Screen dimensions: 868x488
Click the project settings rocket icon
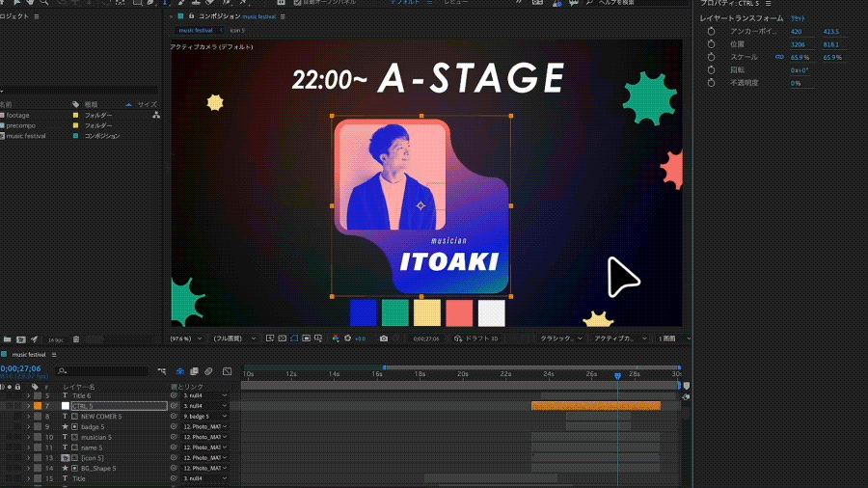[x=35, y=339]
